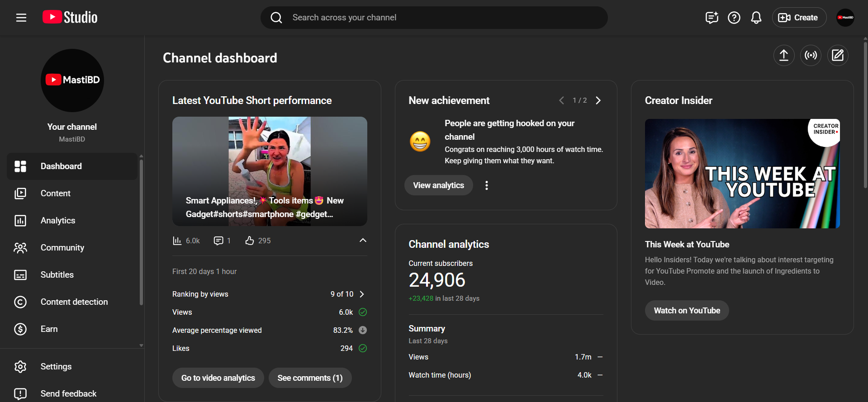
Task: Open the Earn section in sidebar
Action: point(49,329)
